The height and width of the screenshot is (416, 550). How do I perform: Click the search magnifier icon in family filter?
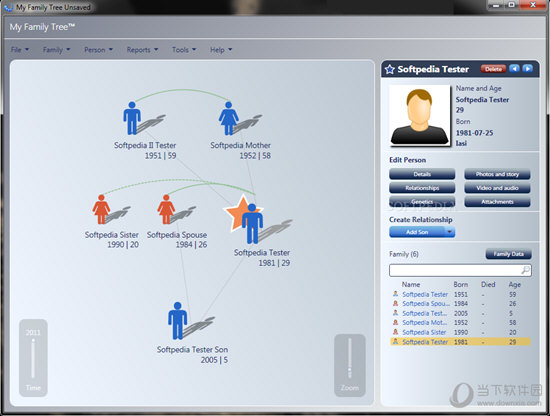pyautogui.click(x=525, y=270)
